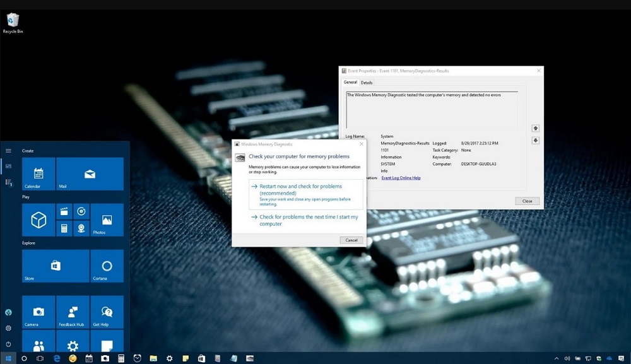Open Task View on taskbar
The height and width of the screenshot is (364, 631).
coord(40,358)
